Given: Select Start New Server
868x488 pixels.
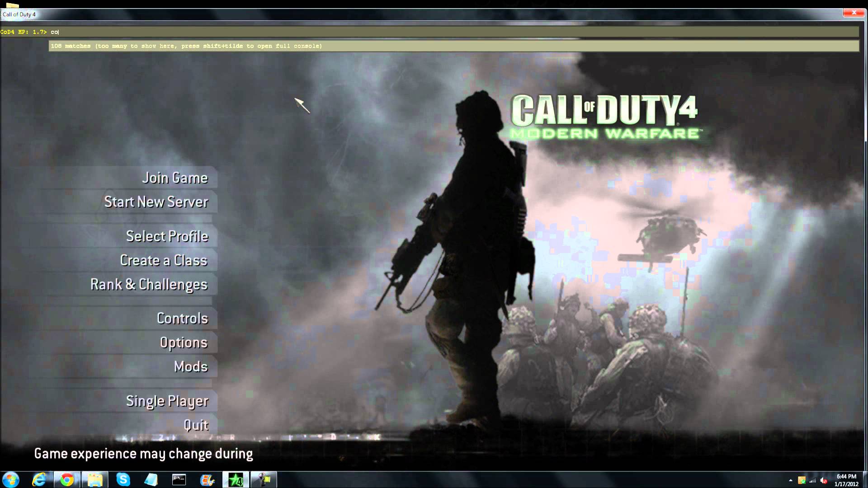Looking at the screenshot, I should (156, 202).
